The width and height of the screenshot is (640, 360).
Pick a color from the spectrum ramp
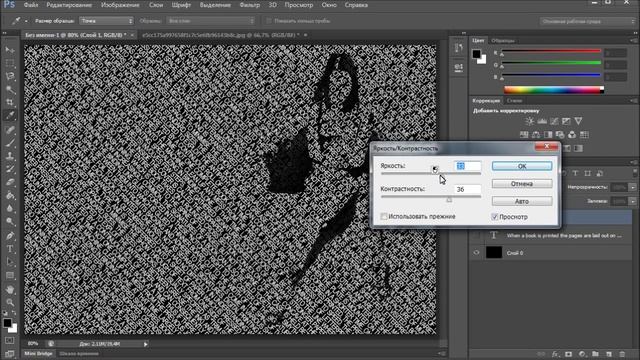[553, 90]
